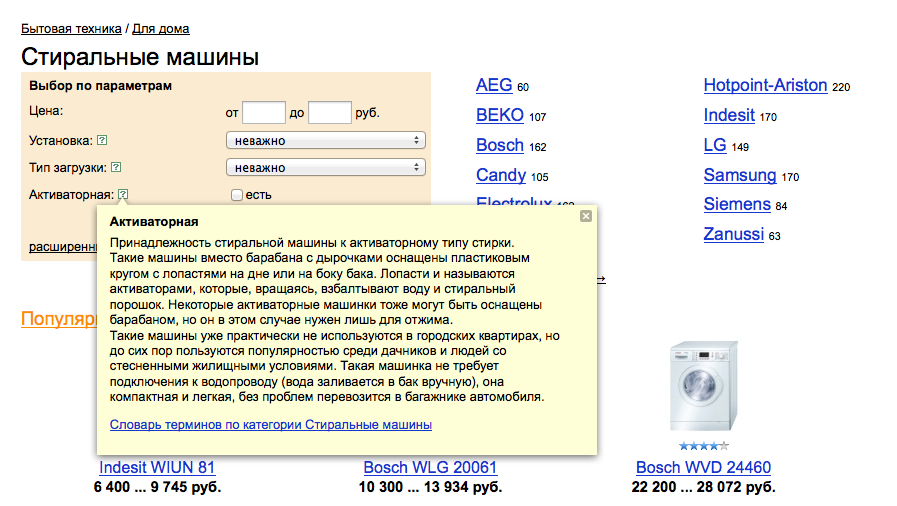Open the Bosch WLG 20061 product link
897x506 pixels.
pyautogui.click(x=430, y=468)
